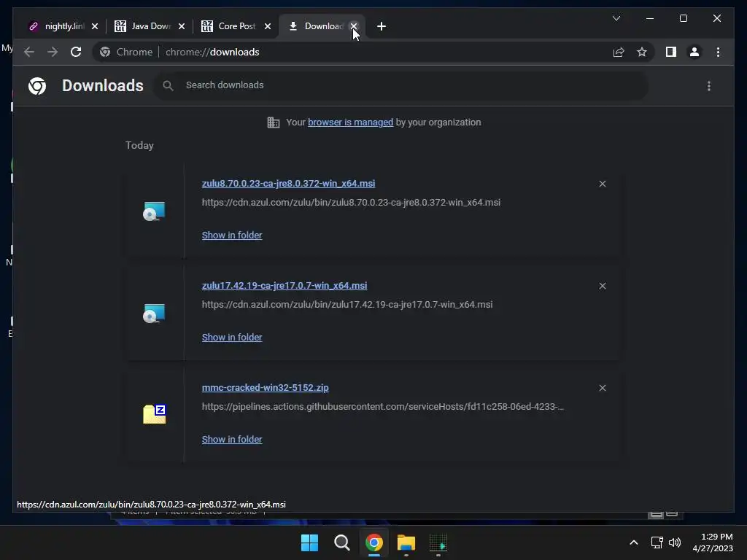This screenshot has width=747, height=560.
Task: Close the Core Post tab
Action: [x=268, y=26]
